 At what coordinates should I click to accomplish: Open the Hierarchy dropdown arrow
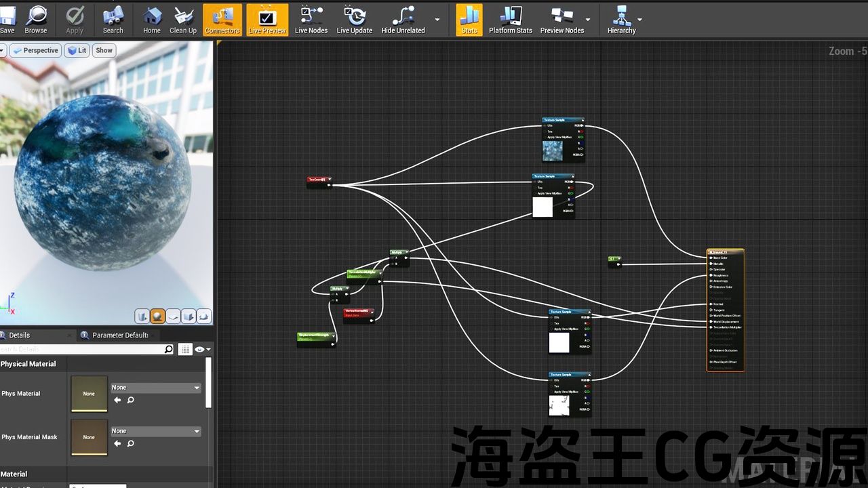[640, 20]
